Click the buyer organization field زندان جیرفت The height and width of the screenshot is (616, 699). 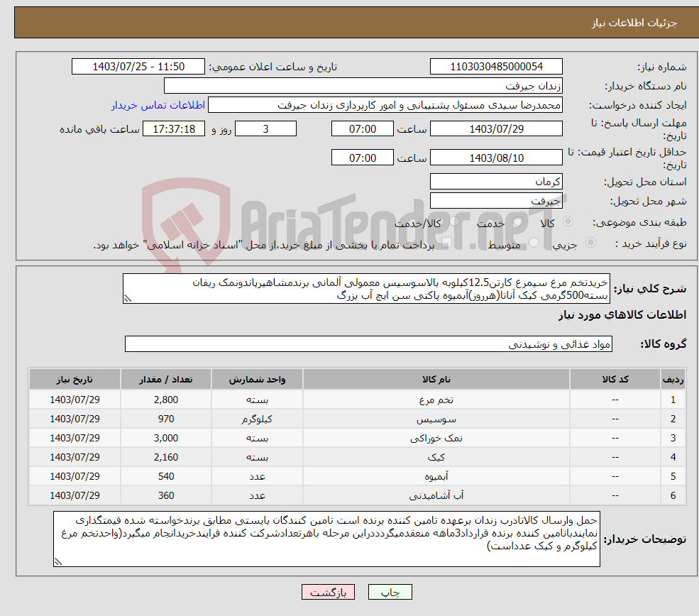[363, 86]
